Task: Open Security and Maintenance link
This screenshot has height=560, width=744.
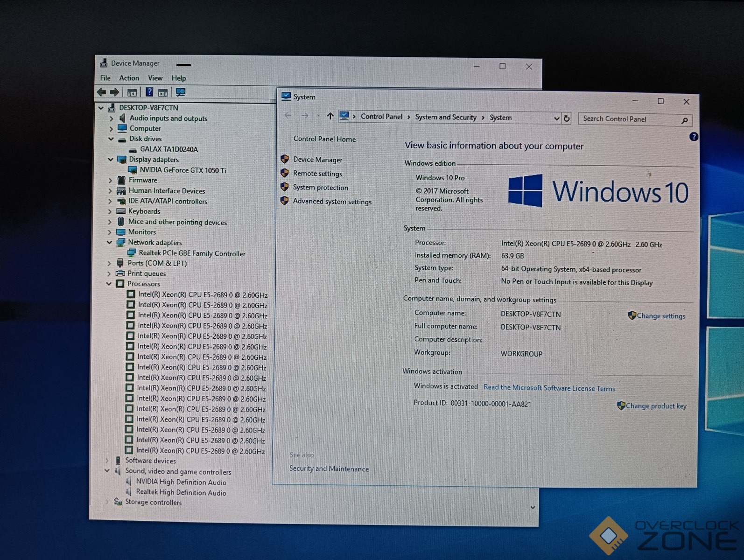Action: [329, 469]
